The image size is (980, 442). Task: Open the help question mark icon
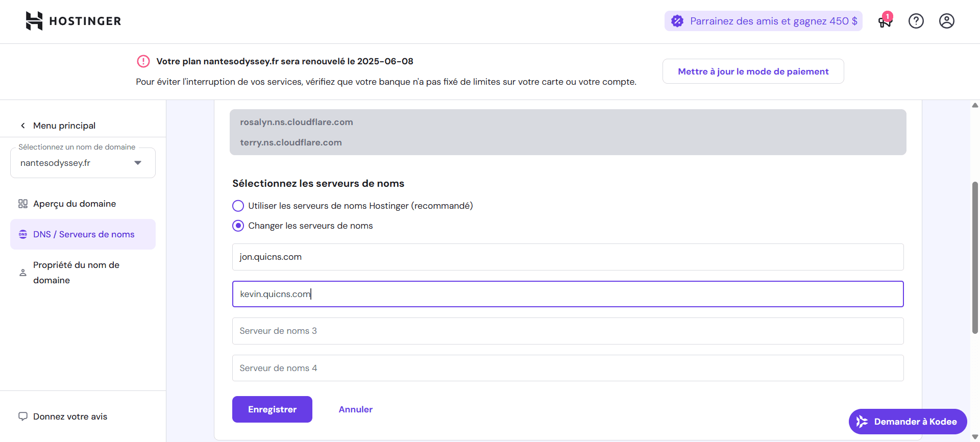pos(916,21)
